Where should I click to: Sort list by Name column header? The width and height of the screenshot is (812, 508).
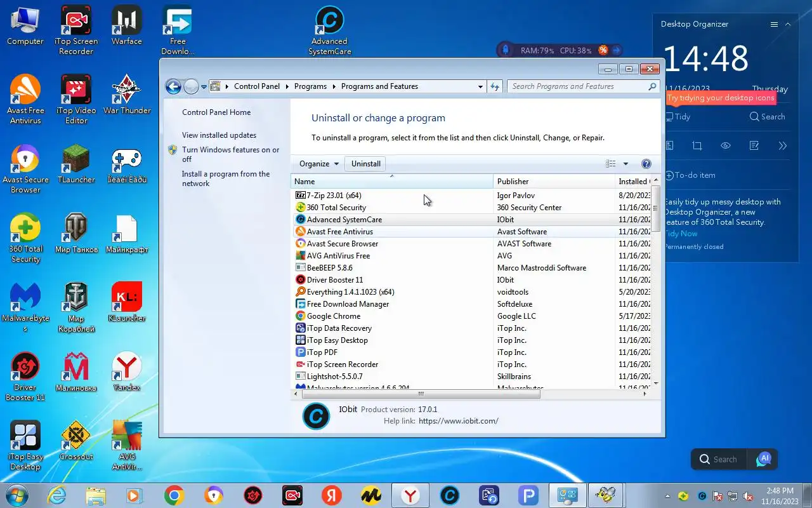[x=392, y=181]
